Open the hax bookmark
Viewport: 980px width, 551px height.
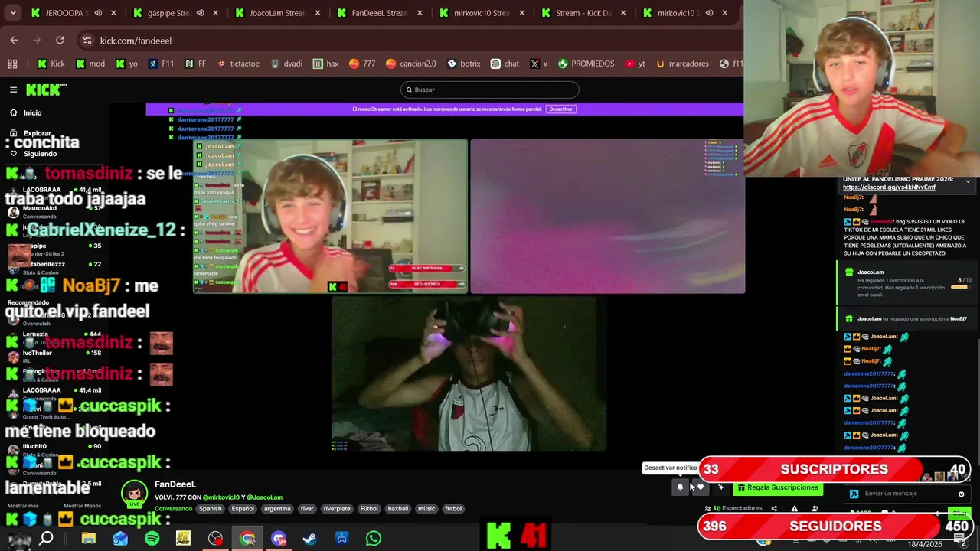pyautogui.click(x=325, y=64)
